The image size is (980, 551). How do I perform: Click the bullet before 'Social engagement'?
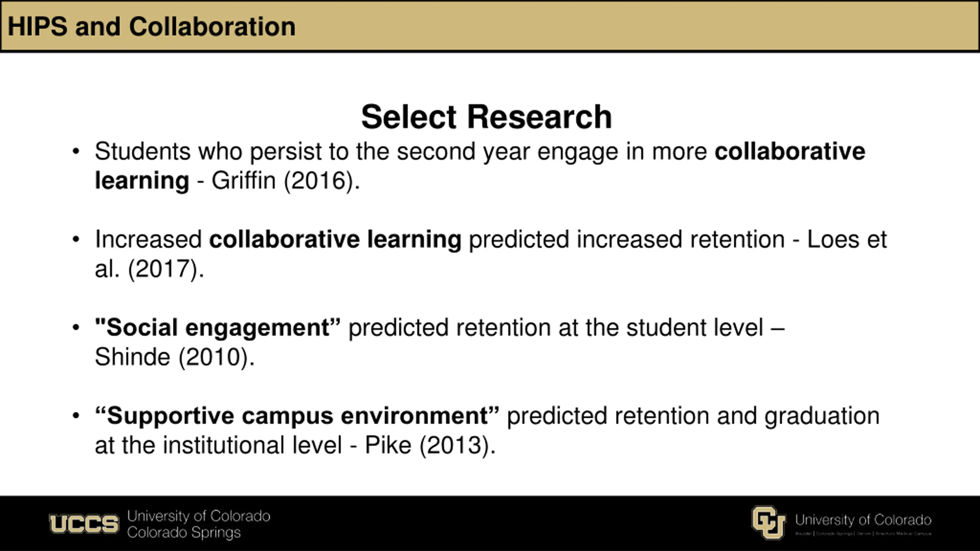click(76, 328)
